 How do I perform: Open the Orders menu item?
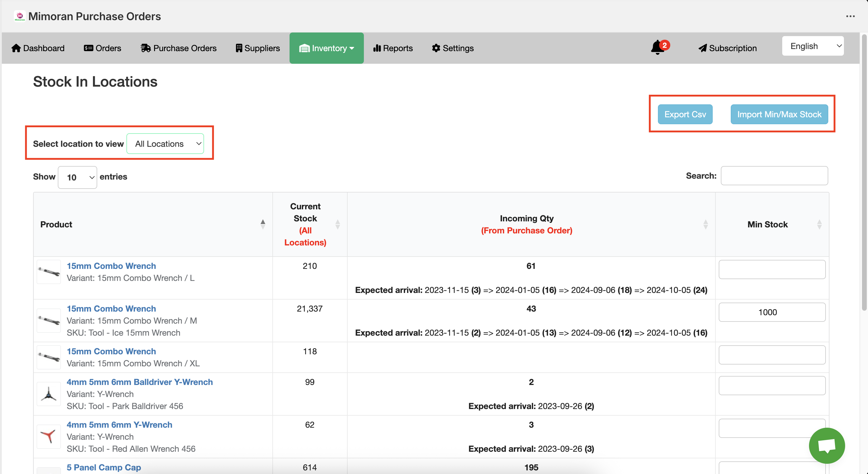(102, 48)
